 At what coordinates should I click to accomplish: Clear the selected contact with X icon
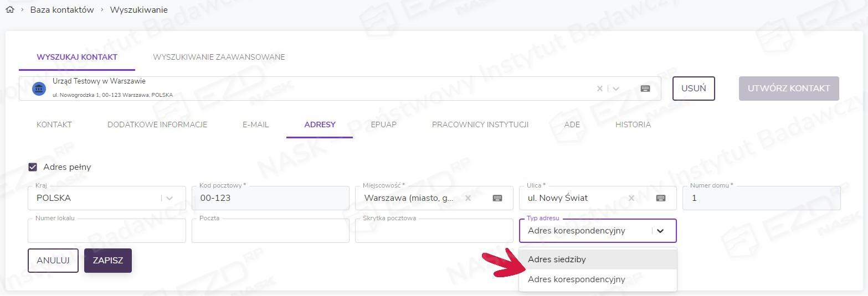599,89
